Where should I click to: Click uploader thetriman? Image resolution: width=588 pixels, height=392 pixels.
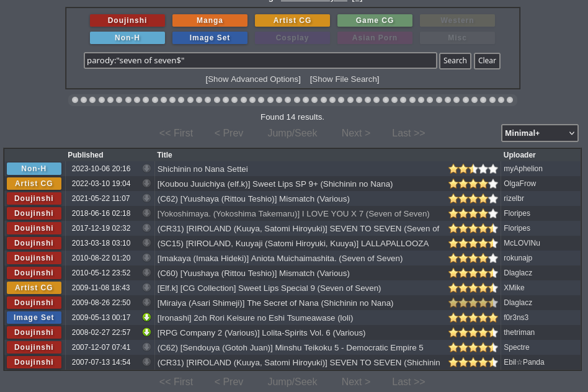click(519, 332)
